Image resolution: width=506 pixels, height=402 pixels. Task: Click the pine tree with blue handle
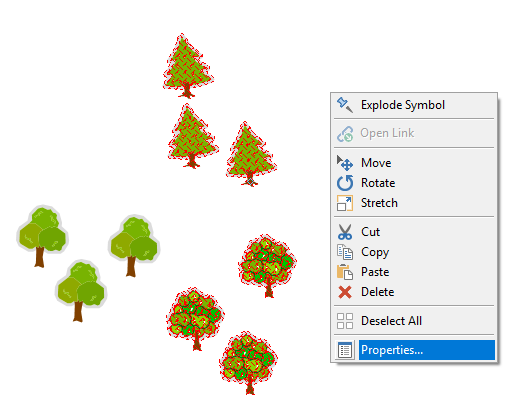coord(251,153)
